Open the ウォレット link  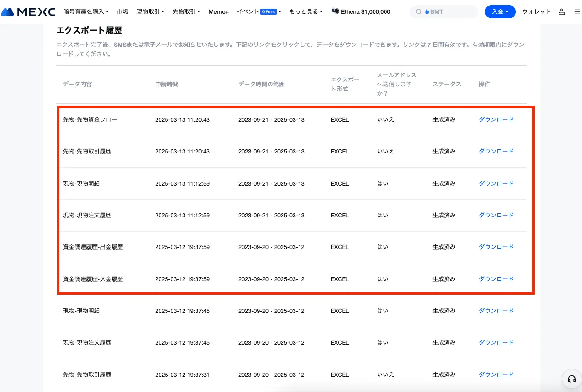[536, 12]
